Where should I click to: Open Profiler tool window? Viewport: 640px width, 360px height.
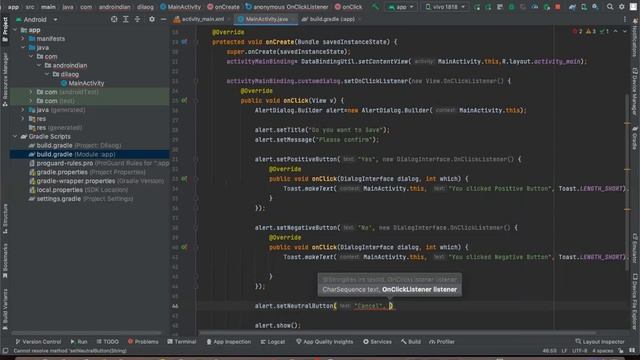point(442,342)
